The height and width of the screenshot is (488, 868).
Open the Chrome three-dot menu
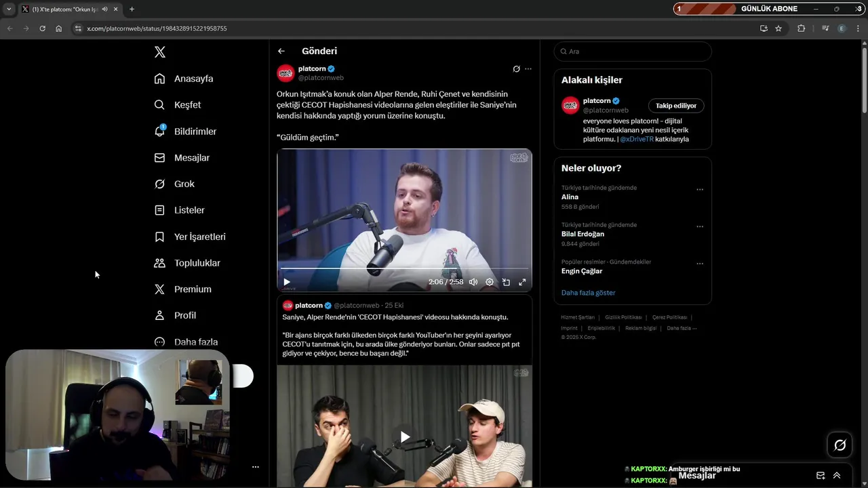coord(859,28)
